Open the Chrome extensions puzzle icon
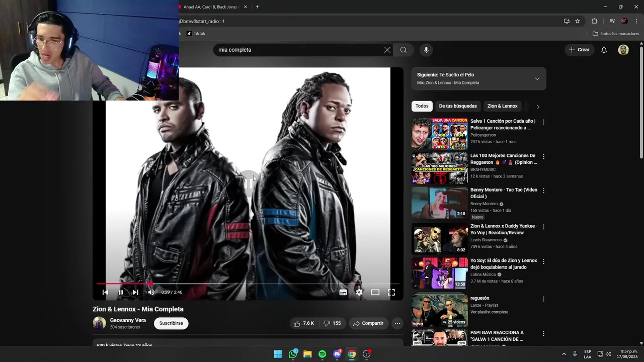Image resolution: width=644 pixels, height=362 pixels. (594, 21)
